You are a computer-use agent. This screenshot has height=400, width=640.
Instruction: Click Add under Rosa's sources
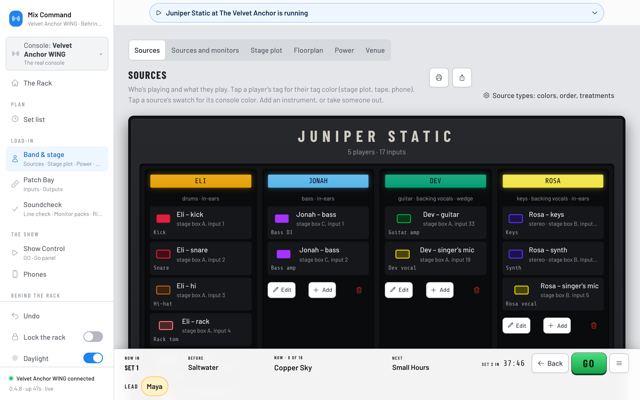(557, 325)
